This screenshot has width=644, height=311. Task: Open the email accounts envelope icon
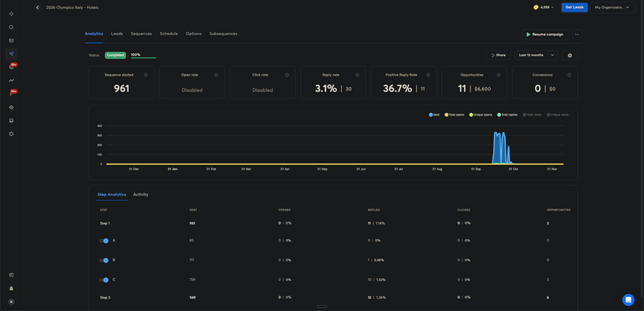pos(12,40)
